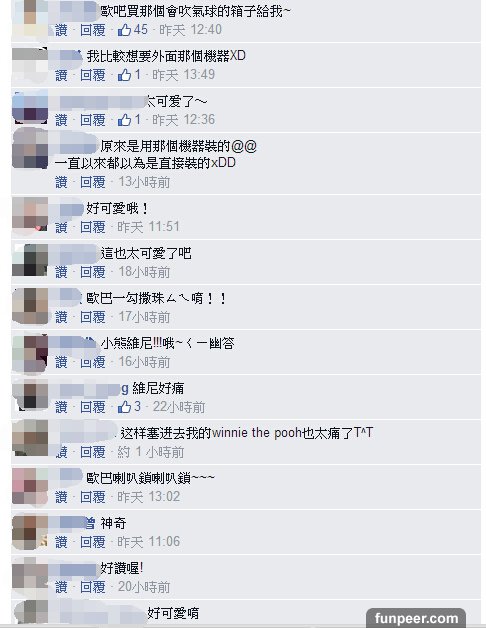Like the comment posted 20小時前
Viewport: 486px width, 628px height.
(61, 587)
